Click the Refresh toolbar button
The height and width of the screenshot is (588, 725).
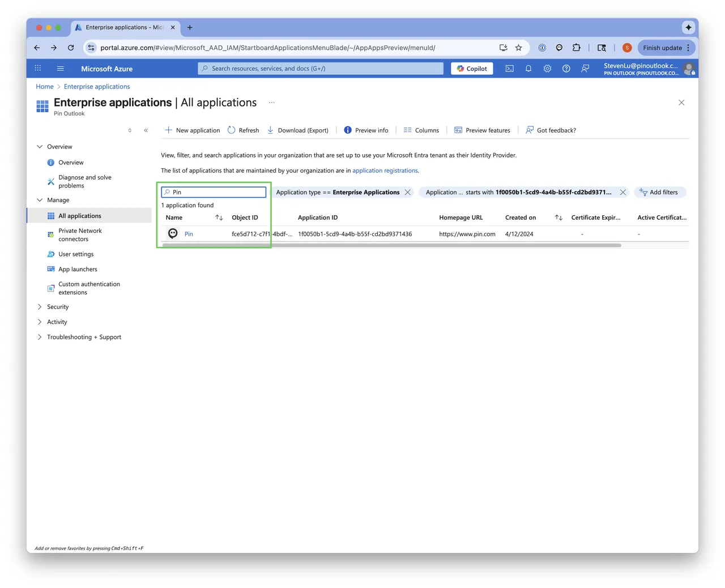coord(243,130)
